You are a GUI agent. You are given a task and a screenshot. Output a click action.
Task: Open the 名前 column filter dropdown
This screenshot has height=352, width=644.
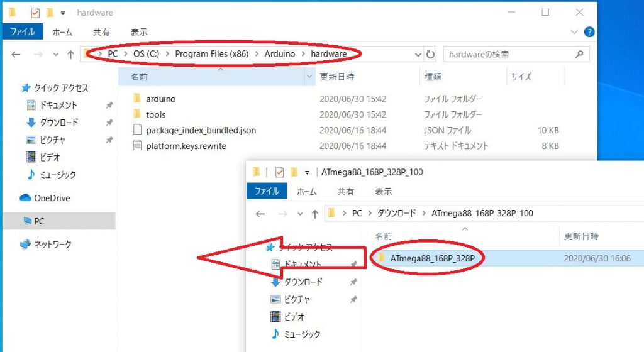coord(309,77)
